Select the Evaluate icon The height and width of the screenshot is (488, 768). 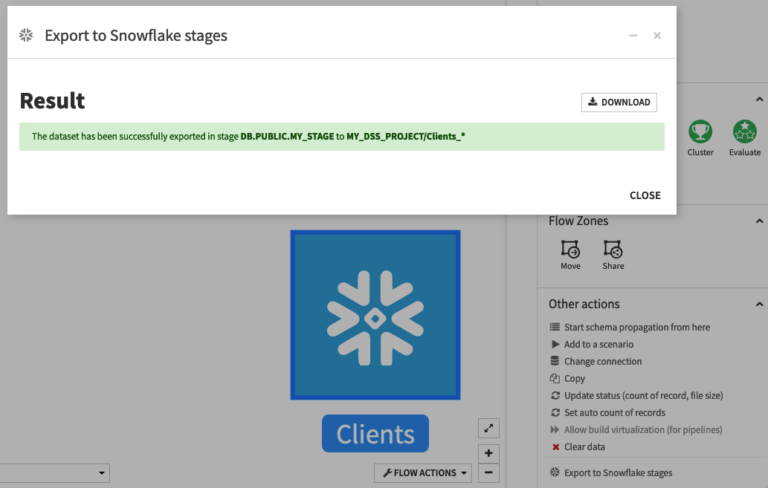coord(744,131)
